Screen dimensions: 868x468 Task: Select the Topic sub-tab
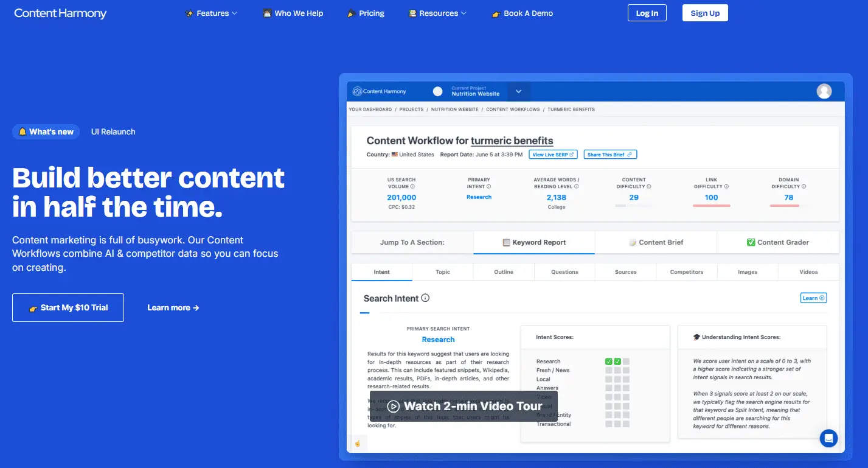[x=443, y=272]
